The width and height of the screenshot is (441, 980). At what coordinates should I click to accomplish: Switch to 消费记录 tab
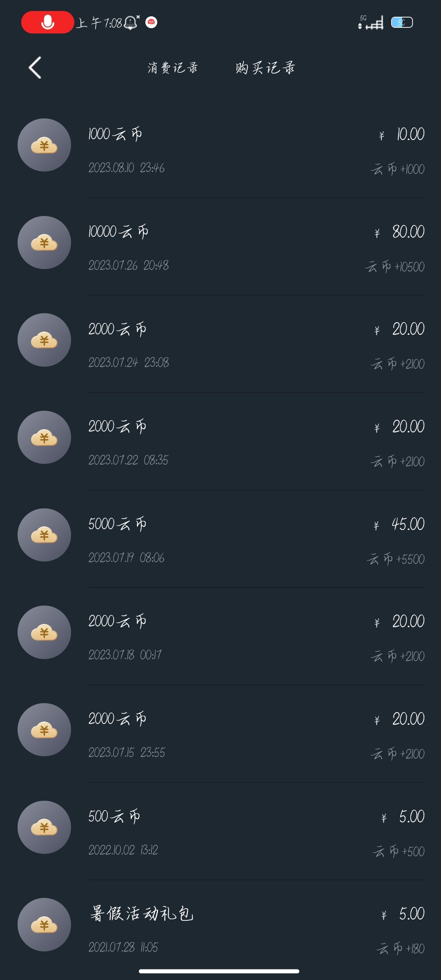[173, 67]
